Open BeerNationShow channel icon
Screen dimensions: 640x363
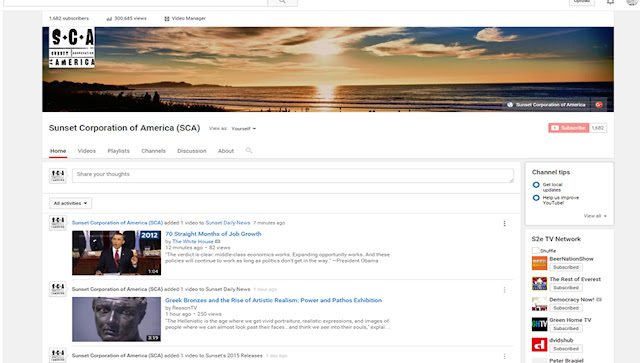[x=539, y=263]
